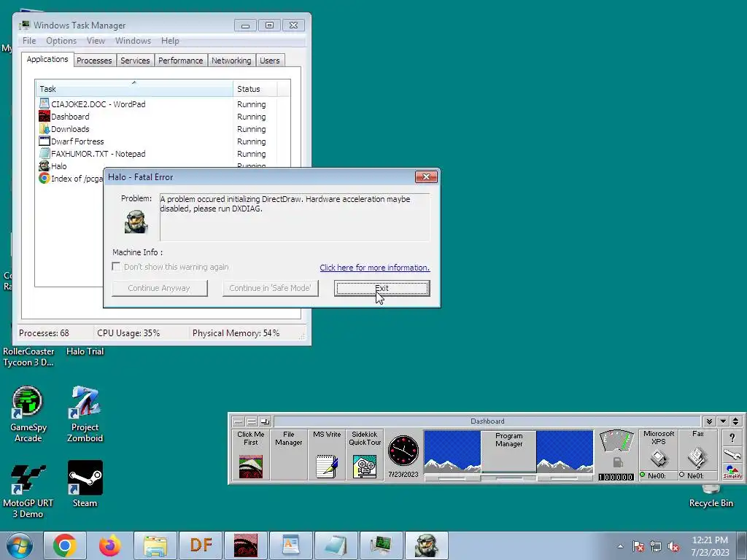Image resolution: width=747 pixels, height=560 pixels.
Task: Show hidden system tray icons arrow
Action: point(620,546)
